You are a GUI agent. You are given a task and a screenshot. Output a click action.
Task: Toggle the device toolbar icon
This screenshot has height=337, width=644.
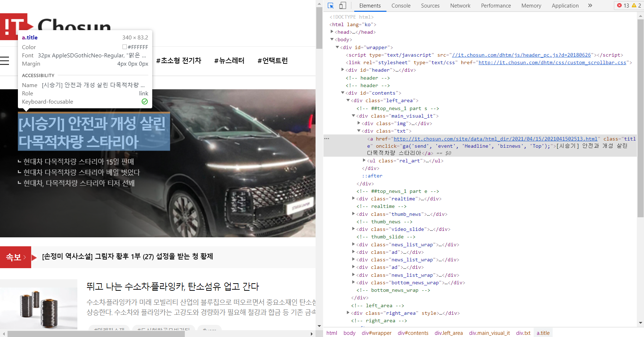click(343, 6)
